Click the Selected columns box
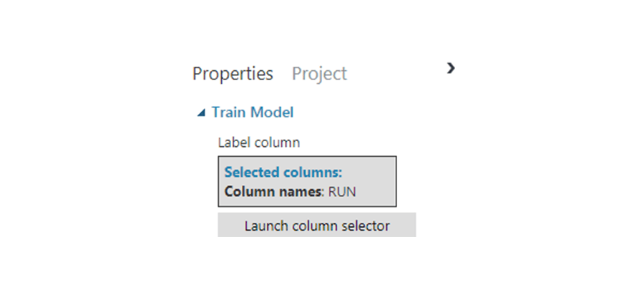Screen dimensions: 644x298 pyautogui.click(x=307, y=182)
